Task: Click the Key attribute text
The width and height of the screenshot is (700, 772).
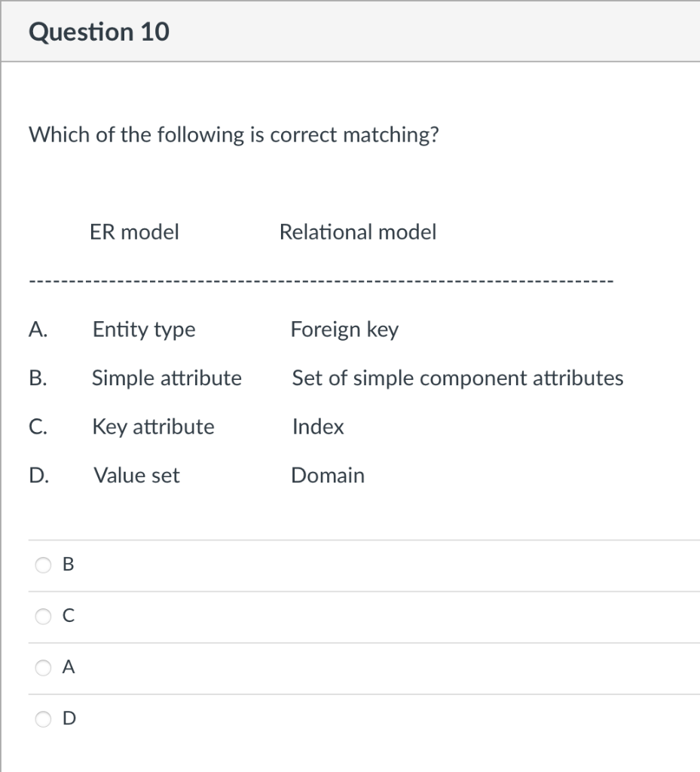Action: (153, 427)
